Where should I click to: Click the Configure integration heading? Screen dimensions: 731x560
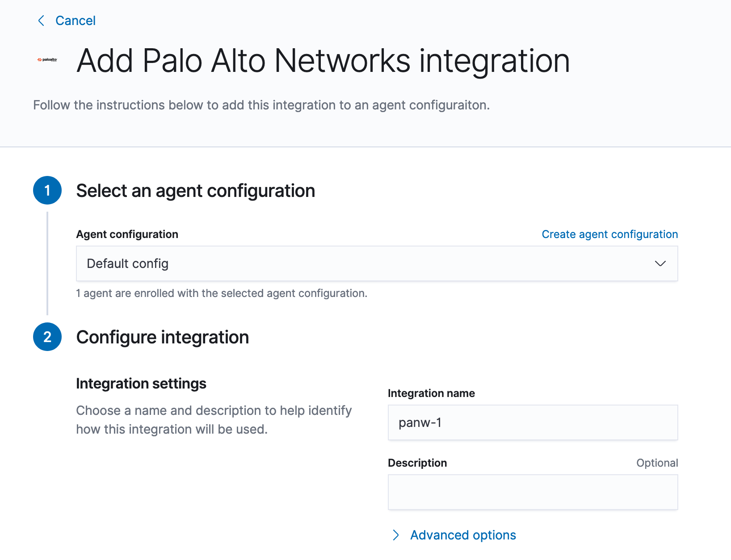[x=163, y=337]
